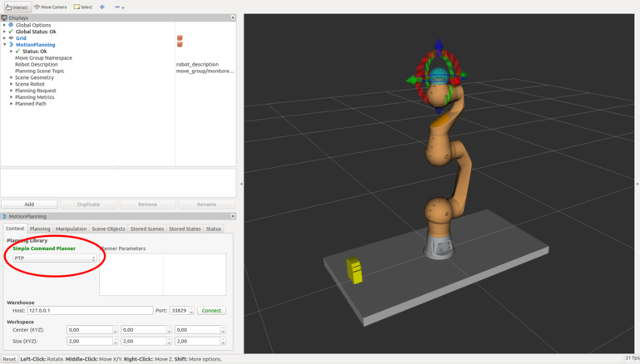This screenshot has height=364, width=640.
Task: Expand the Planning Request section
Action: click(12, 91)
